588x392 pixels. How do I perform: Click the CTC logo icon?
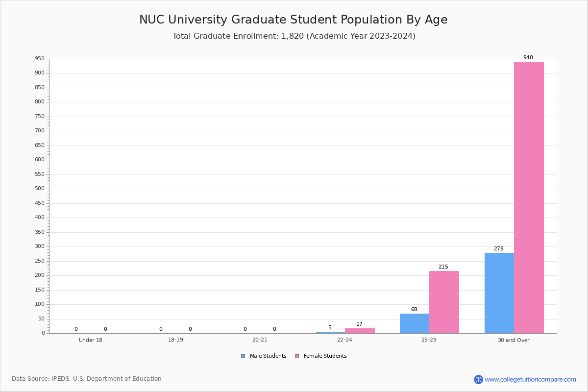pyautogui.click(x=478, y=379)
